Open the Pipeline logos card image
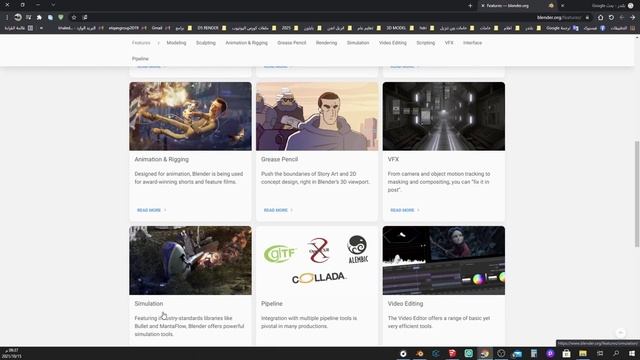Viewport: 640px width, 360px height. pyautogui.click(x=317, y=260)
